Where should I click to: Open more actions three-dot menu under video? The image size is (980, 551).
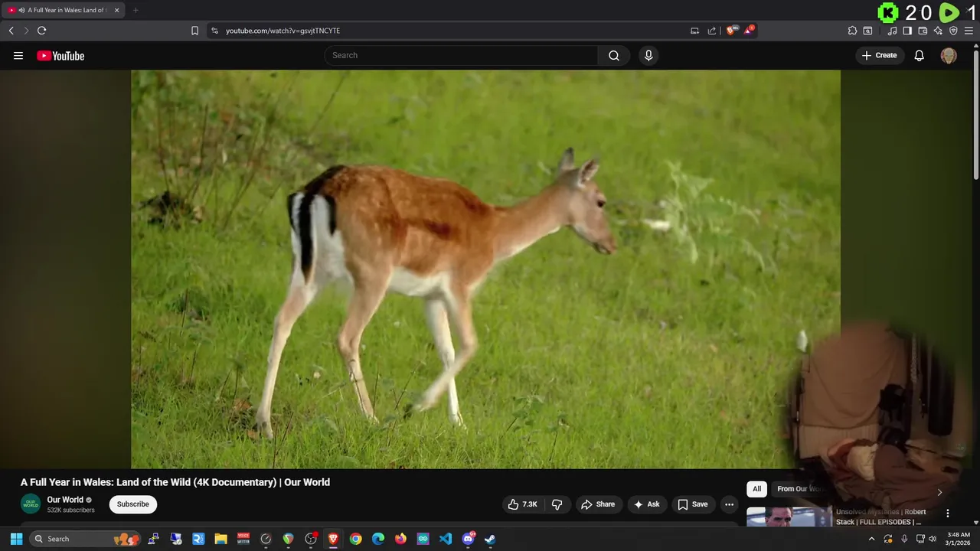click(x=729, y=504)
